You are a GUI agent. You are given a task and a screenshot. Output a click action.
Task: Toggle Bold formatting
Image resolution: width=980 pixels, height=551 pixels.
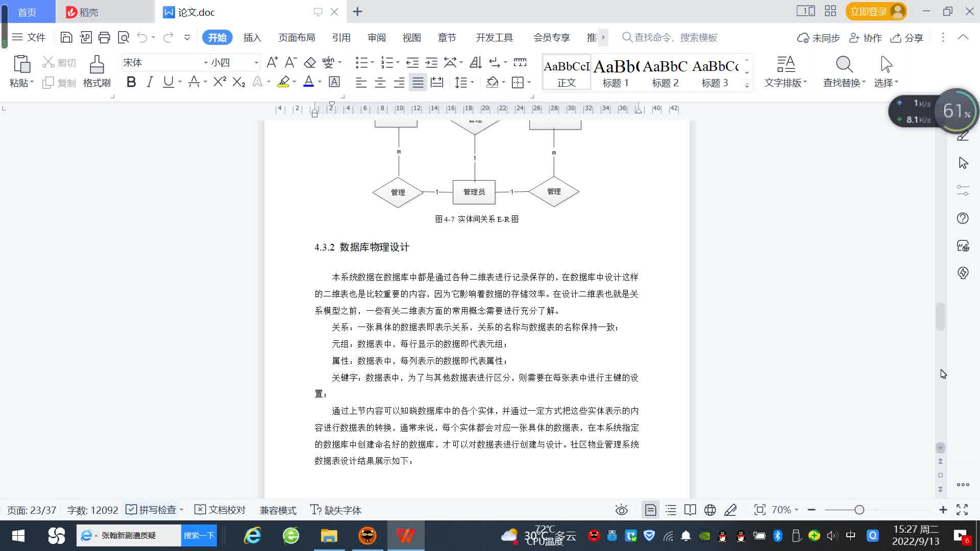pos(131,82)
